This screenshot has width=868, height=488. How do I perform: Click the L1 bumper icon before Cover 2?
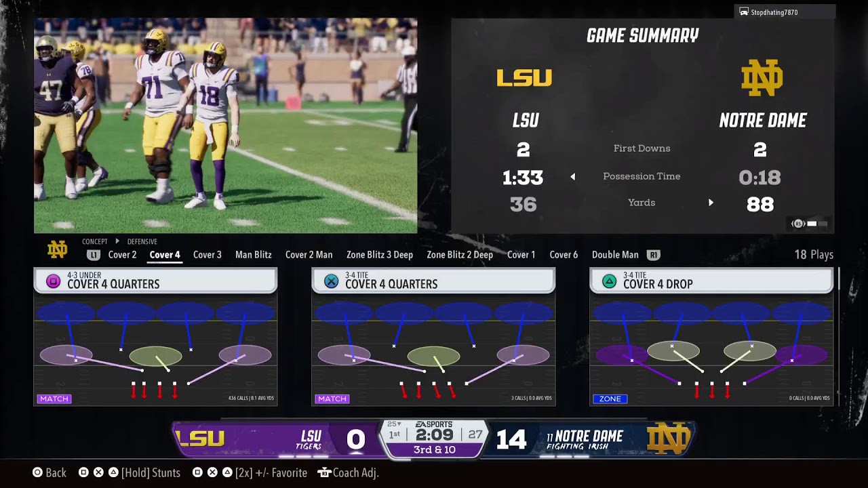coord(93,255)
